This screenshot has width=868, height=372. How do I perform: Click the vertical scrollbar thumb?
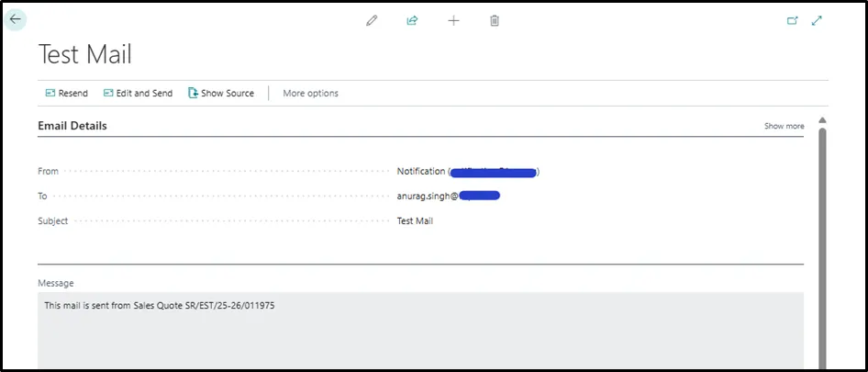822,247
